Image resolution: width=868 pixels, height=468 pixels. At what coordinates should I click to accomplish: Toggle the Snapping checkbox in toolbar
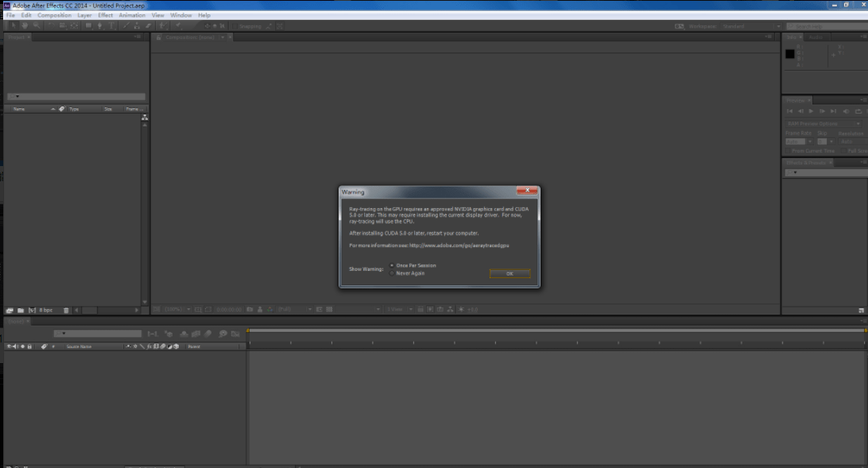tap(234, 26)
